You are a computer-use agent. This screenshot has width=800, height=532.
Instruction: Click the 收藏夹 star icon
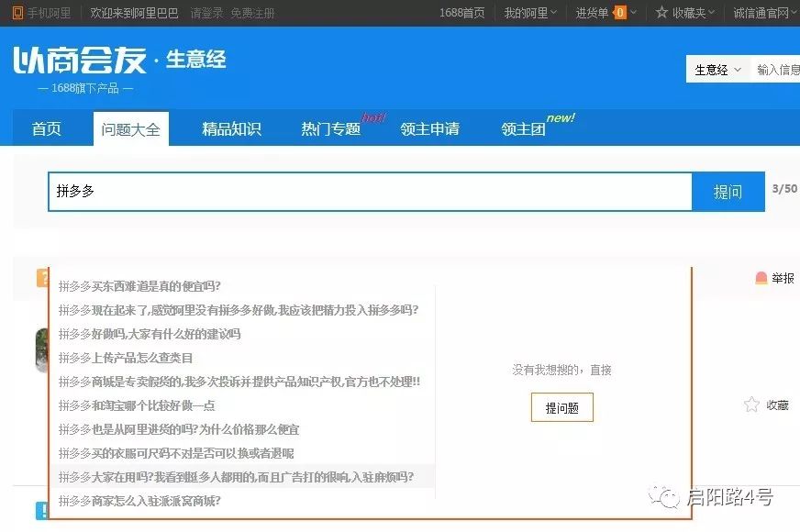[661, 12]
